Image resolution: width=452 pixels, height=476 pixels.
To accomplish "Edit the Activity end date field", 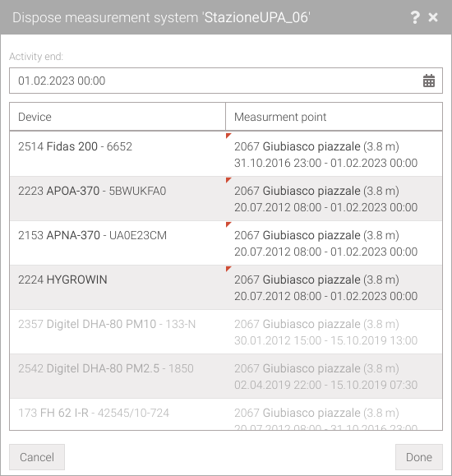I will (x=226, y=81).
